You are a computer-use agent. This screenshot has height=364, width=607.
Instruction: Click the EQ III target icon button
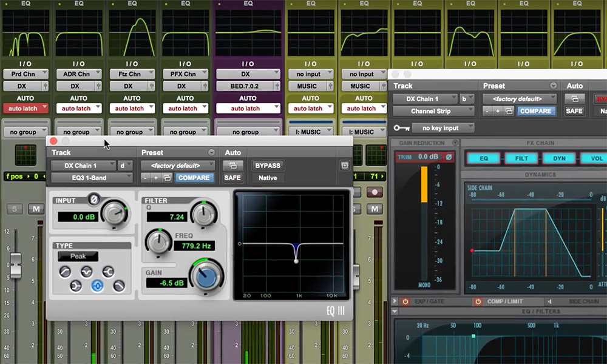pos(344,166)
